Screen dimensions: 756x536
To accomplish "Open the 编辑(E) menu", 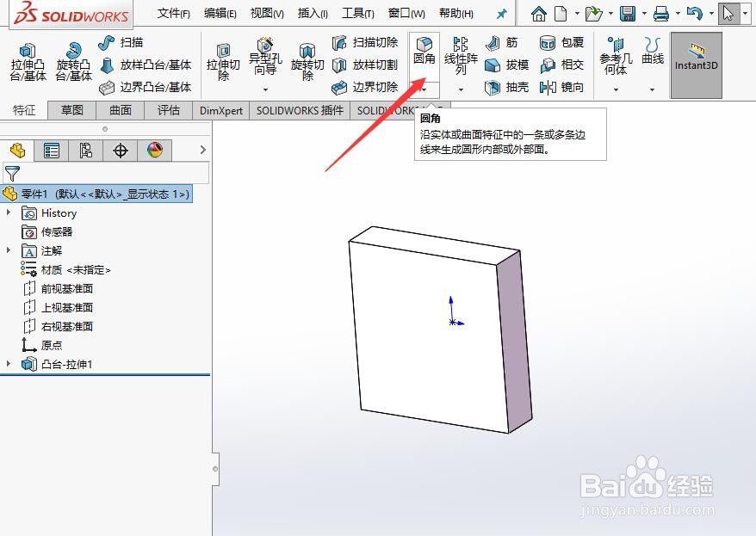I will click(x=220, y=14).
